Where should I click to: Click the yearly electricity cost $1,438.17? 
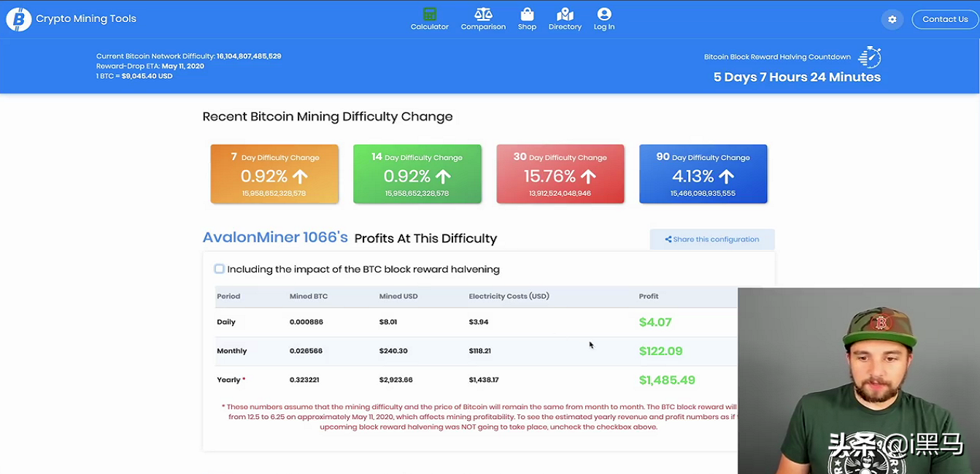pyautogui.click(x=485, y=381)
